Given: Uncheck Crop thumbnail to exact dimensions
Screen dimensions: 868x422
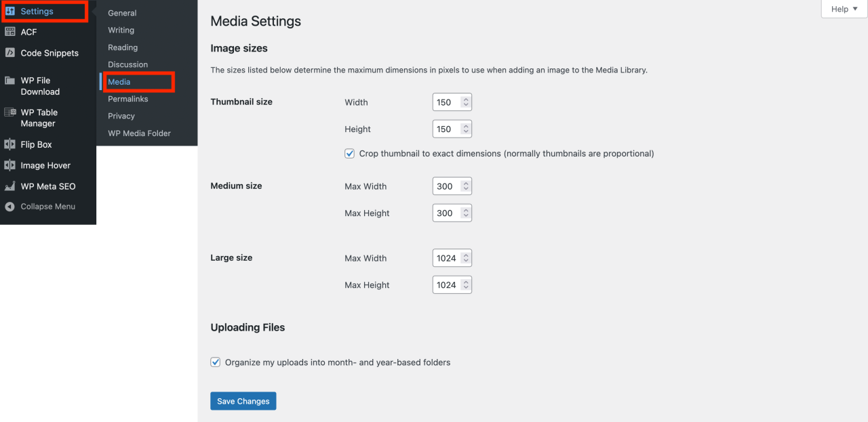Looking at the screenshot, I should click(350, 154).
